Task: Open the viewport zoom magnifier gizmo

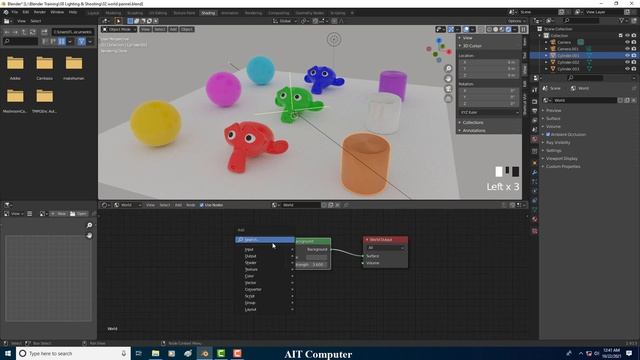Action: pyautogui.click(x=448, y=69)
